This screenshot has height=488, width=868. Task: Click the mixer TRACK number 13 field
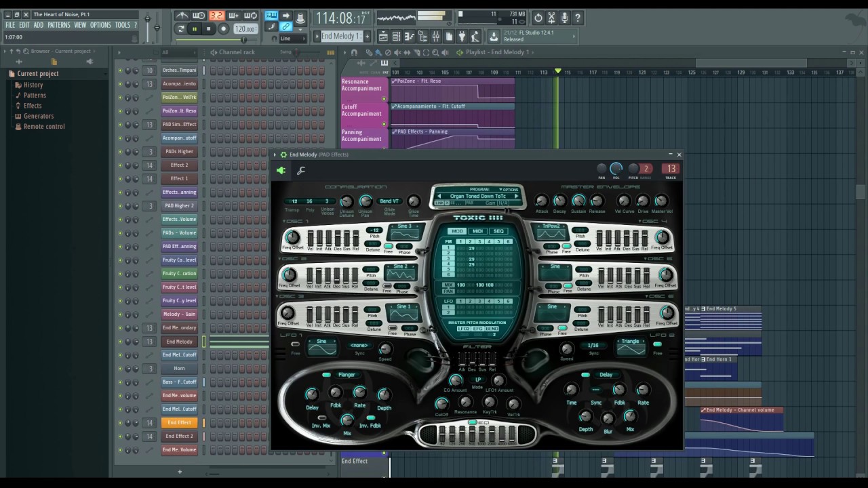(x=671, y=169)
